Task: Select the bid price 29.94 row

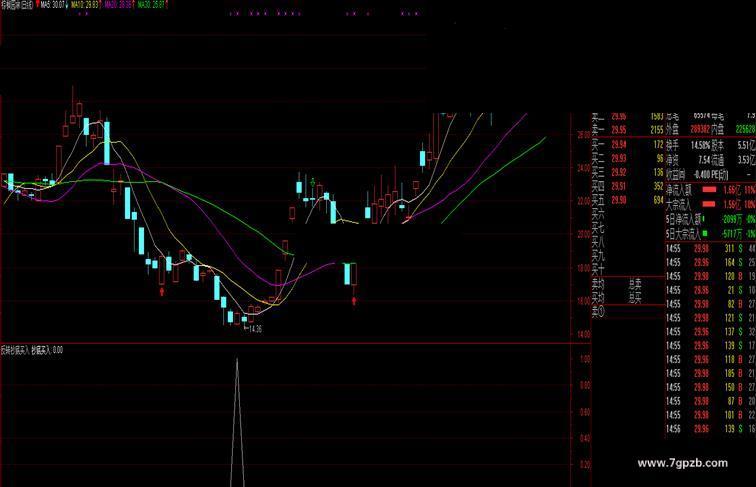Action: (x=628, y=144)
